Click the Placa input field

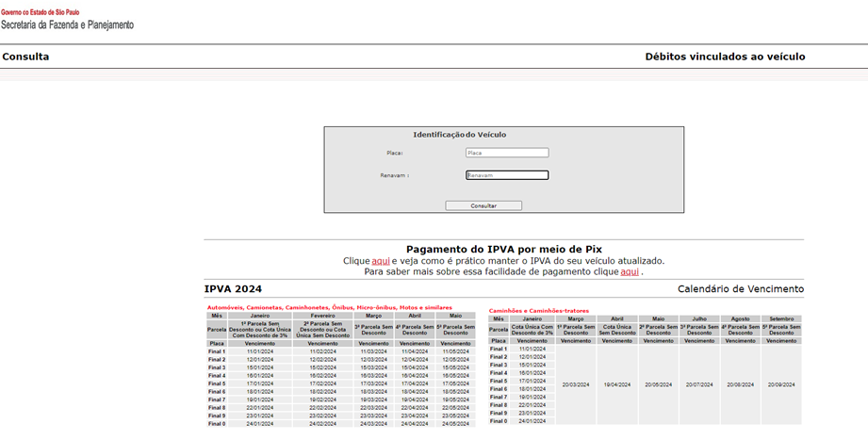507,152
